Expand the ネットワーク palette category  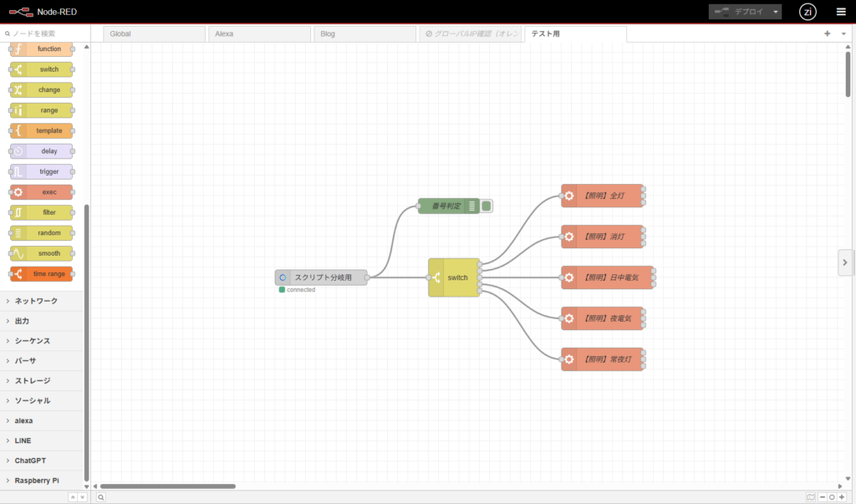42,301
